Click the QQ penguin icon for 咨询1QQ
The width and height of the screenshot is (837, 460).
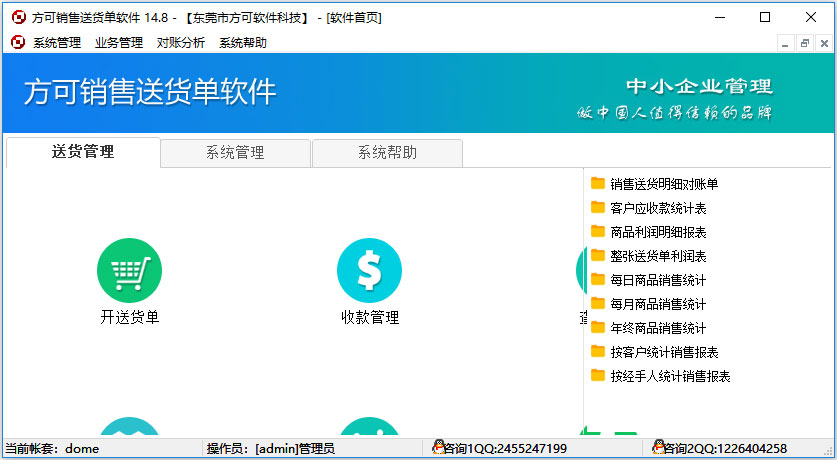pos(438,447)
